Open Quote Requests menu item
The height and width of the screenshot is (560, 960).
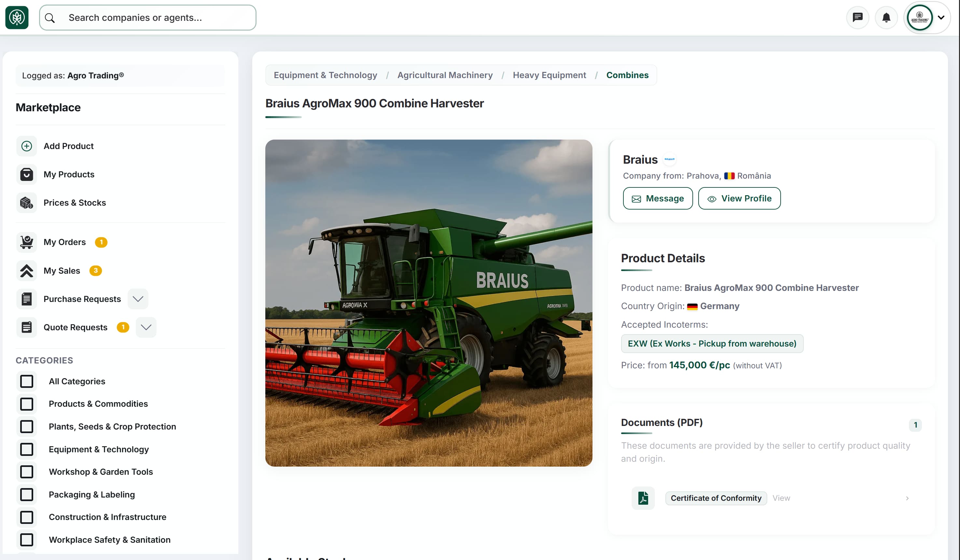[76, 327]
